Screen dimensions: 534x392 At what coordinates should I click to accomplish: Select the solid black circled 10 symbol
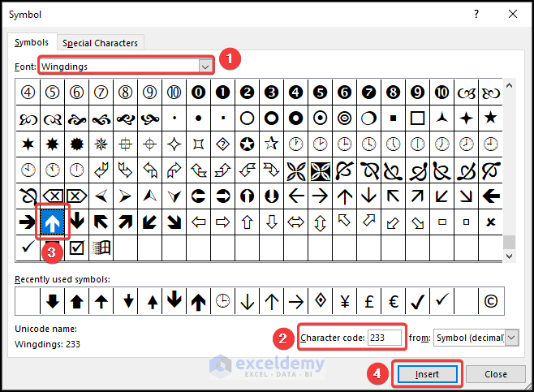(441, 93)
